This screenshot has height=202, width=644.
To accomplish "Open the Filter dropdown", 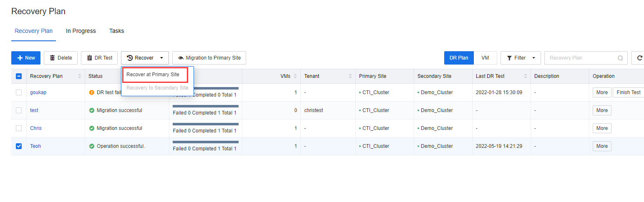I will coord(521,58).
